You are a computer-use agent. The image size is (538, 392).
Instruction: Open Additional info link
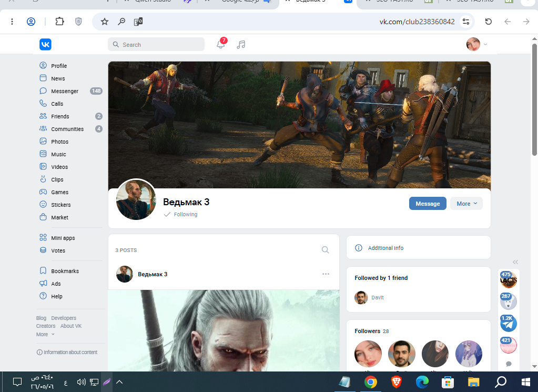tap(385, 248)
